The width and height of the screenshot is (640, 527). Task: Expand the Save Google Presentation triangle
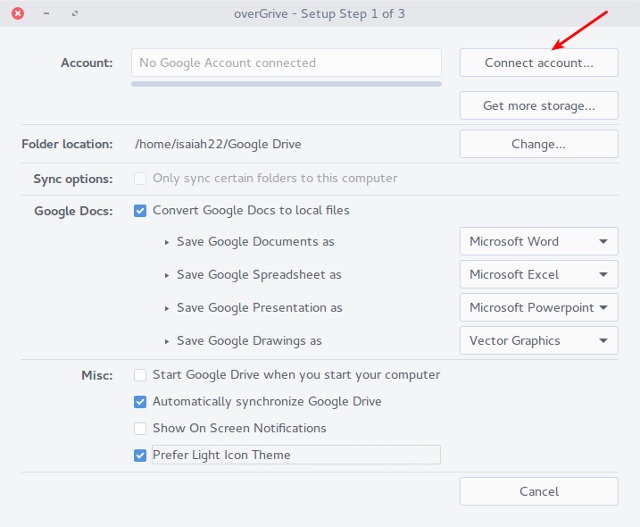tap(167, 308)
